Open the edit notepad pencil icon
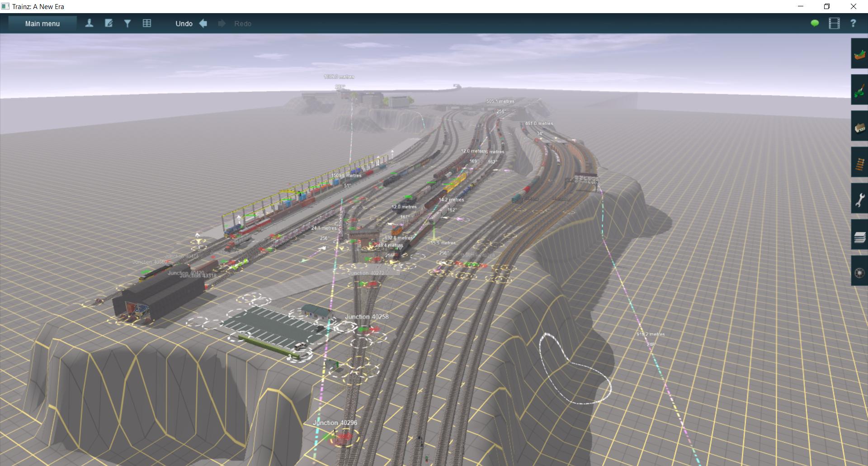Viewport: 868px width, 466px height. 108,24
